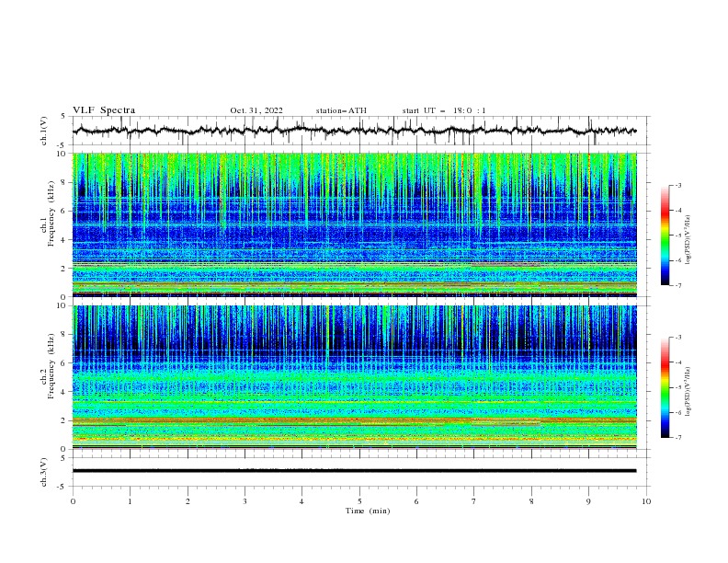This screenshot has width=728, height=563.
Task: Click the ch.2 colorbar "-7" tick label
Action: (678, 437)
